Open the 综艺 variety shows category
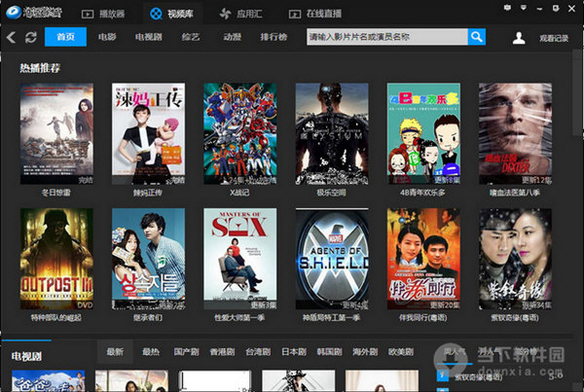The height and width of the screenshot is (392, 584). (x=189, y=37)
